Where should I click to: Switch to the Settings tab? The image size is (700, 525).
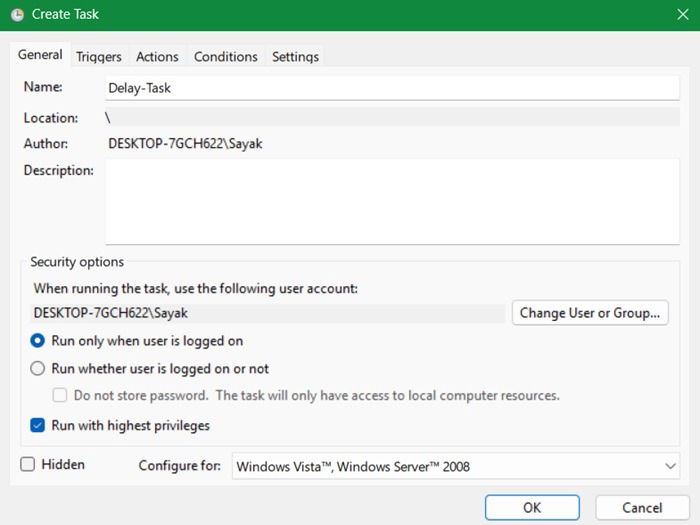click(295, 57)
